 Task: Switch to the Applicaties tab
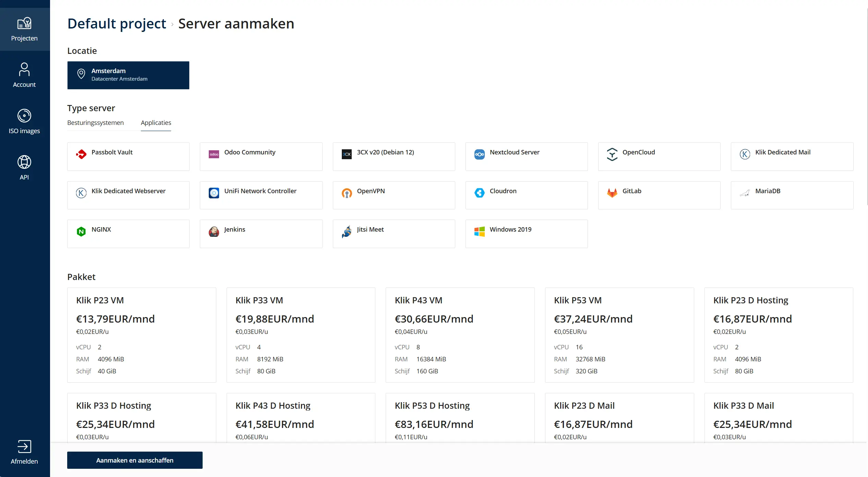coord(156,123)
